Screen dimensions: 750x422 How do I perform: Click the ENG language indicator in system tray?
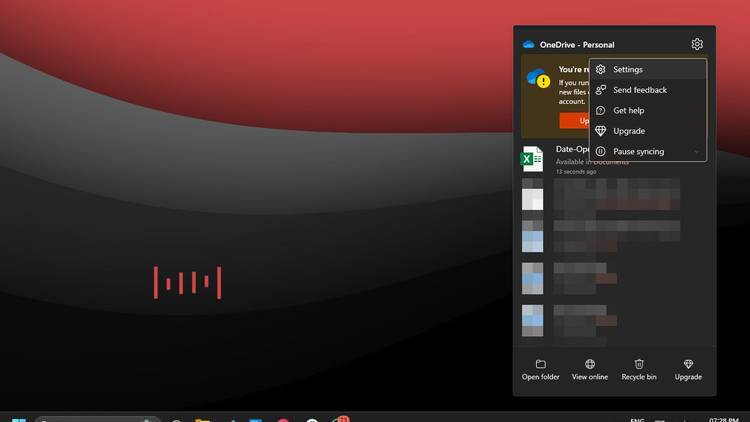[x=636, y=417]
